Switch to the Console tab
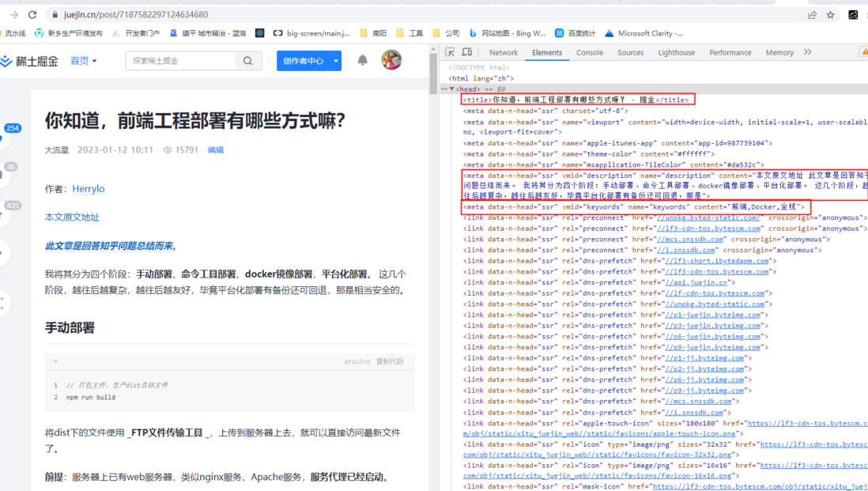 [590, 53]
